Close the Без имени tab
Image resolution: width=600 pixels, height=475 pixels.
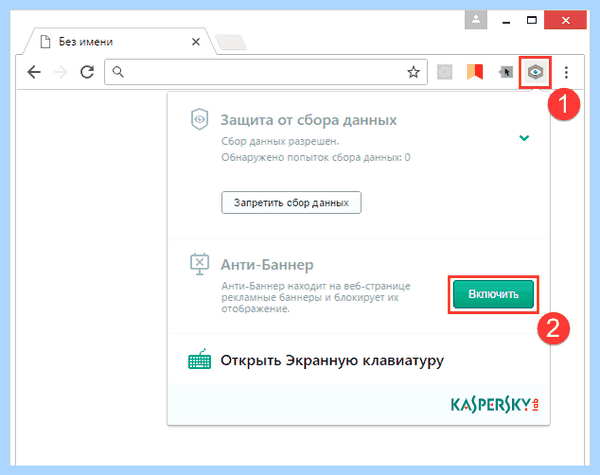tap(196, 42)
